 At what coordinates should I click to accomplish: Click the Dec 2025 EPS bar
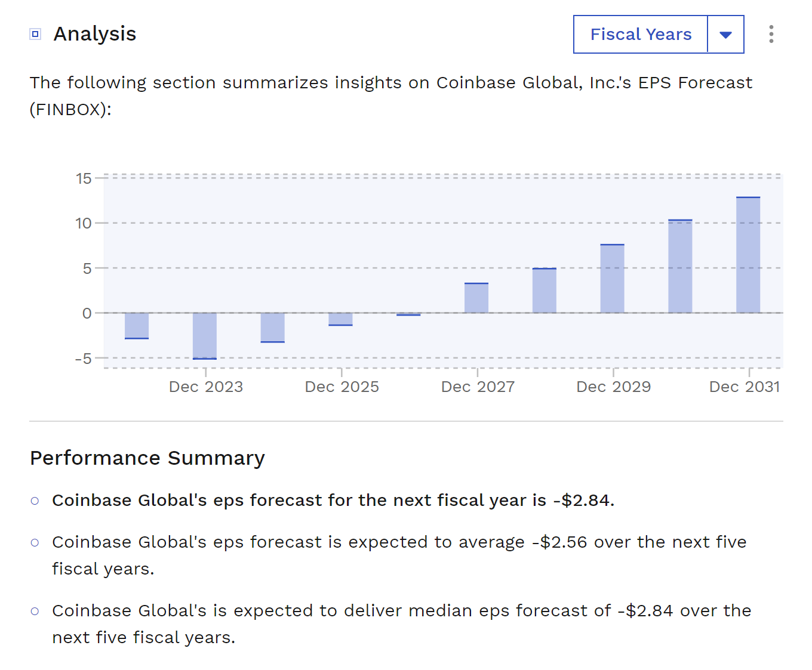tap(340, 319)
